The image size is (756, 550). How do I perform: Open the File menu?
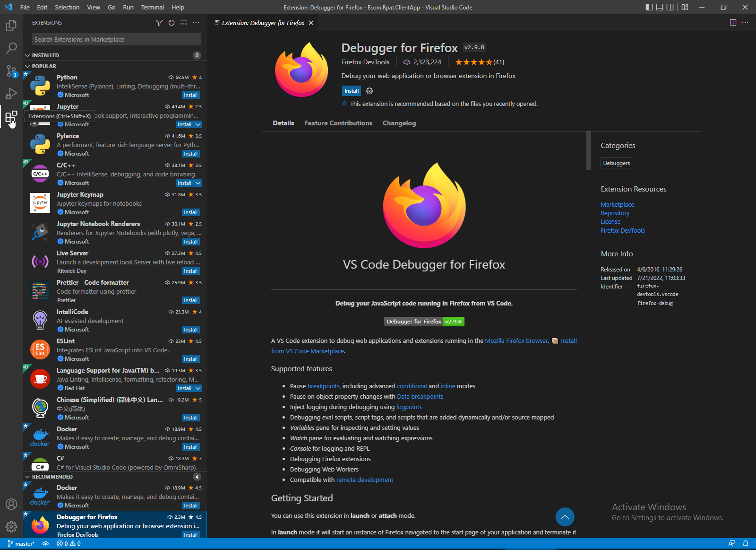[25, 7]
